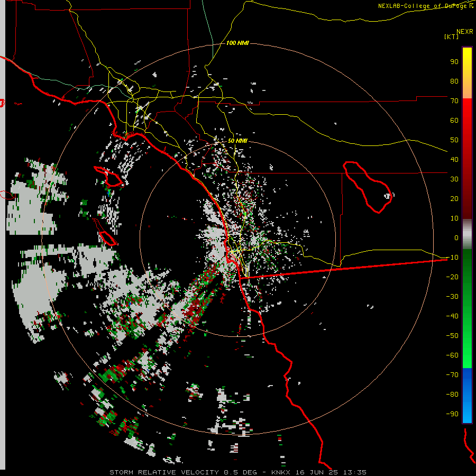Click the NEXLAB-College of DuPage credit text
Screen dimensions: 476x476
pos(426,6)
